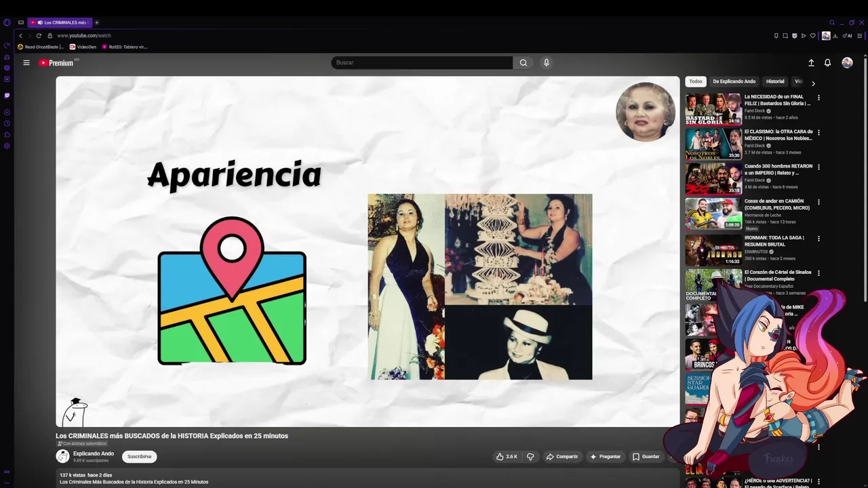This screenshot has width=868, height=488.
Task: Click the Guardar save button
Action: [646, 457]
